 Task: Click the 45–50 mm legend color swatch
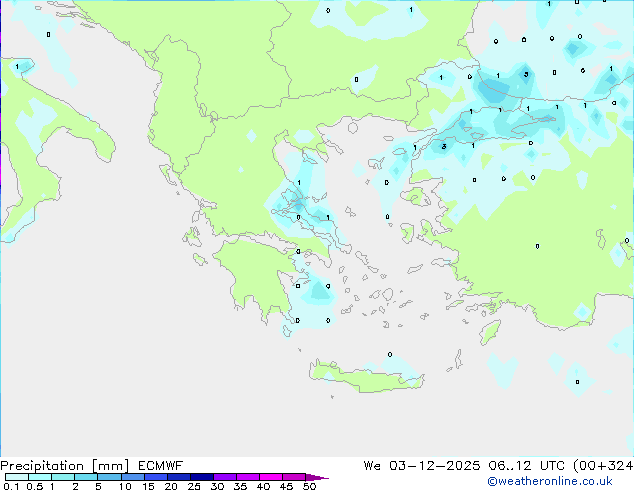tap(293, 477)
